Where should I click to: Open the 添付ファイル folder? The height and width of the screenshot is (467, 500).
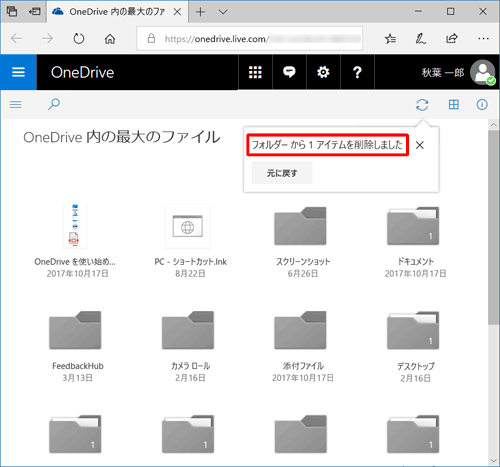(x=303, y=347)
